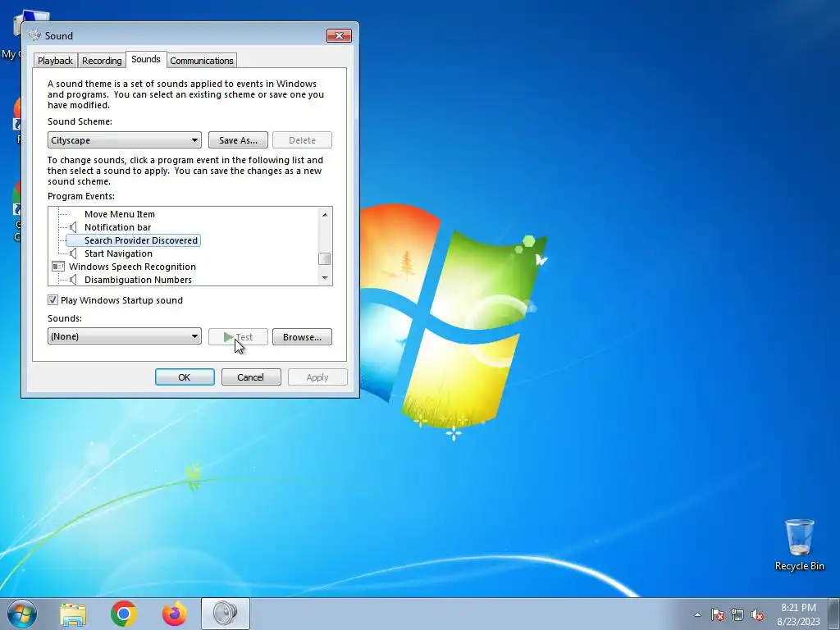Select the Recycle Bin desktop icon
Viewport: 840px width, 630px height.
click(799, 545)
